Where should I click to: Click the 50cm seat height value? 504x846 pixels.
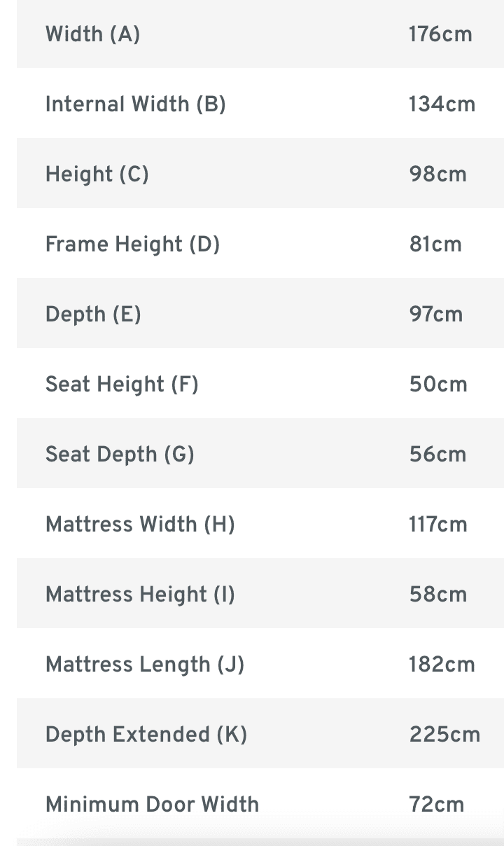point(438,384)
